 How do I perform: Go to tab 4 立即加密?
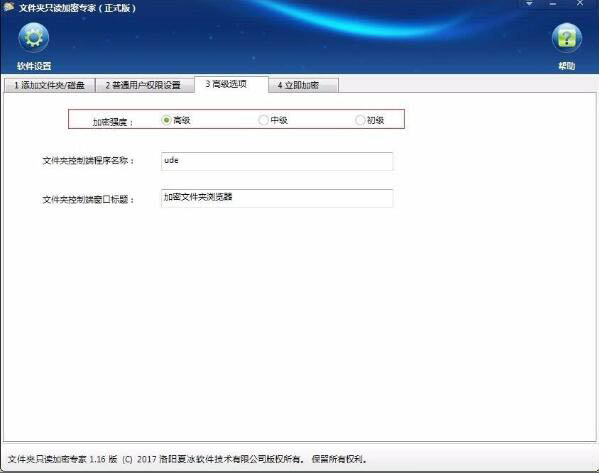pyautogui.click(x=303, y=85)
